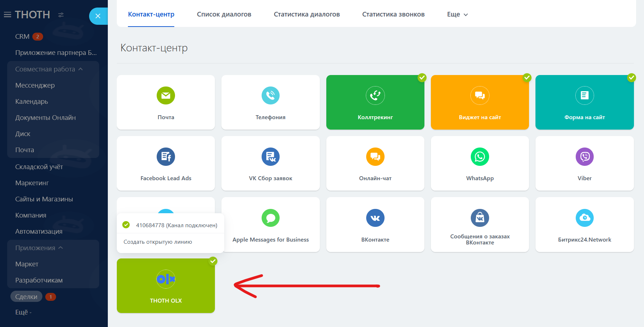Select the connected channel 410684778 entry

click(x=176, y=225)
